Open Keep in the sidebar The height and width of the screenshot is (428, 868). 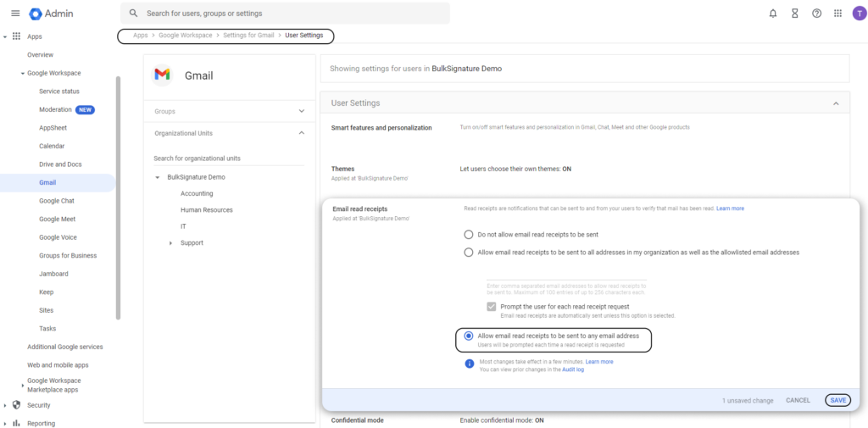[x=47, y=292]
